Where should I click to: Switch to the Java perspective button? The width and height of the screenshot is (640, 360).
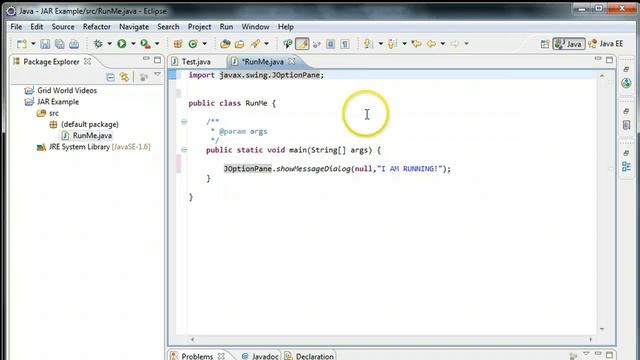pyautogui.click(x=569, y=44)
